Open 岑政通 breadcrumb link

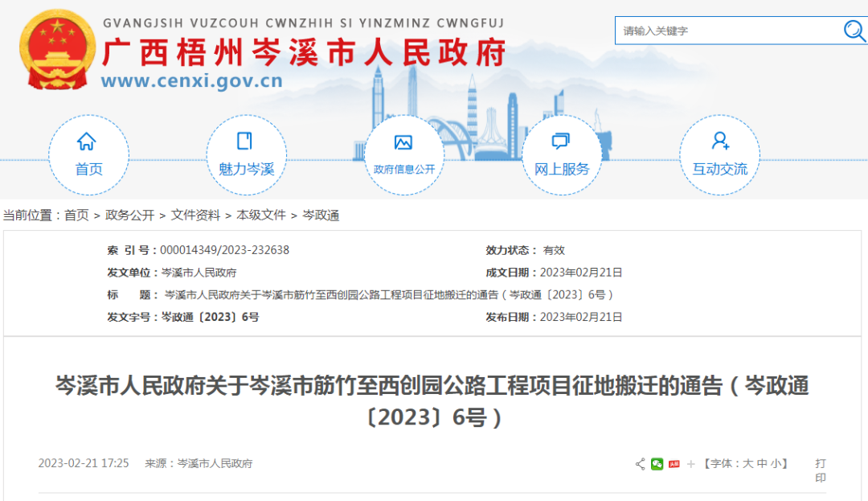point(321,216)
